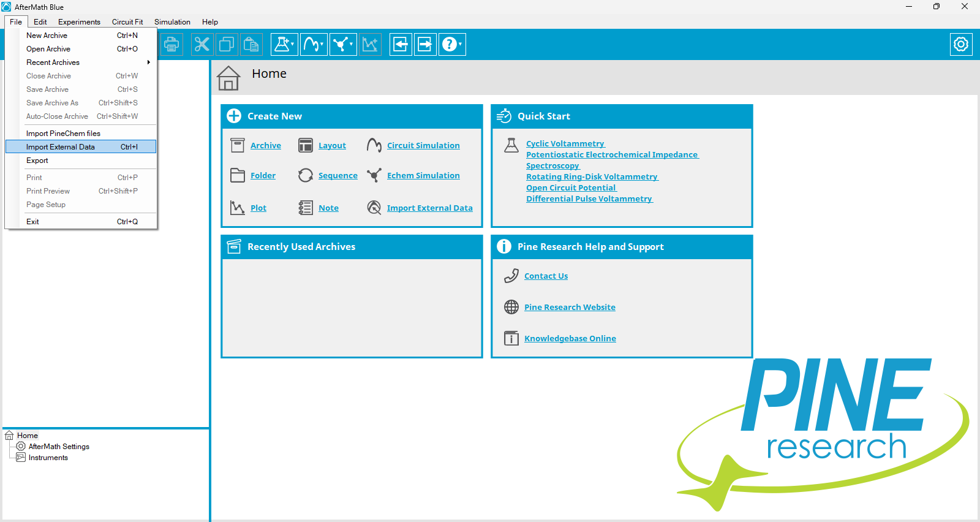Open Differential Pulse Voltammetry link
The height and width of the screenshot is (522, 980).
point(589,199)
